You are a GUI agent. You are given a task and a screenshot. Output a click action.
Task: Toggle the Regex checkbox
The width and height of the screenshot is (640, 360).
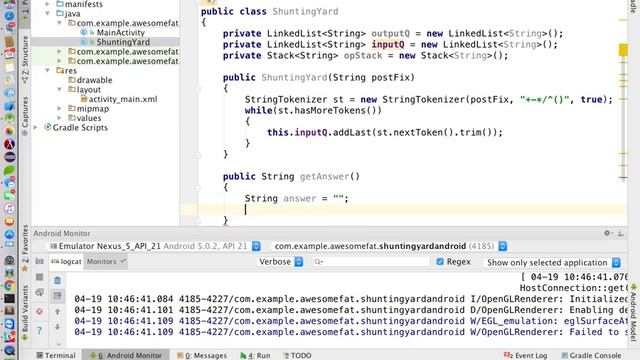(x=440, y=262)
